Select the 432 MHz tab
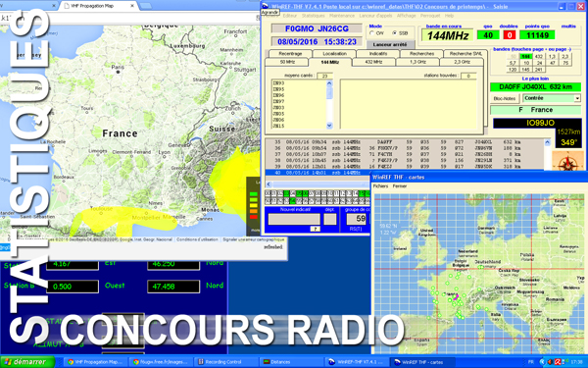Screen dimensions: 588x368 (x=373, y=62)
